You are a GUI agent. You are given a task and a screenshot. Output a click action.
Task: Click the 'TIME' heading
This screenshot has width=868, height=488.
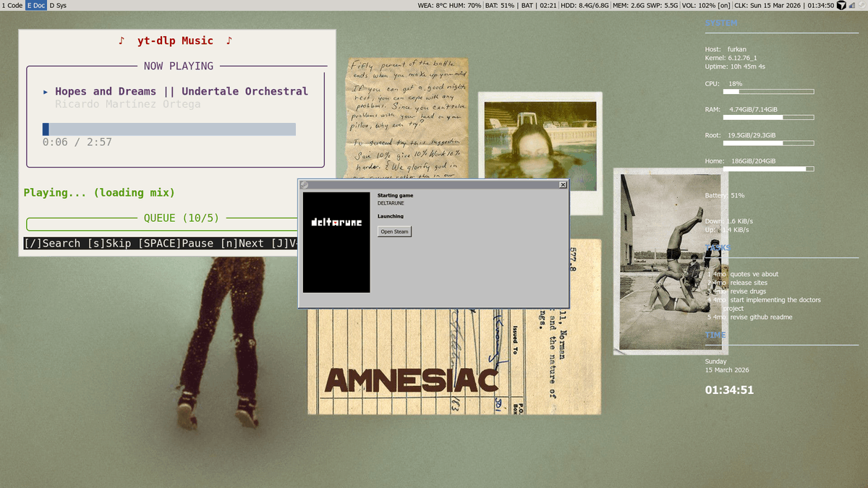click(x=715, y=335)
